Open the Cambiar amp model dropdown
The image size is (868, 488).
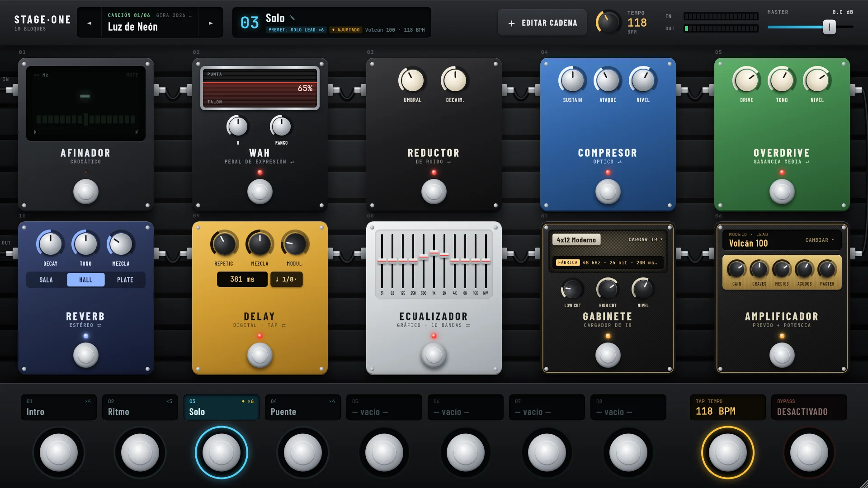(x=820, y=240)
